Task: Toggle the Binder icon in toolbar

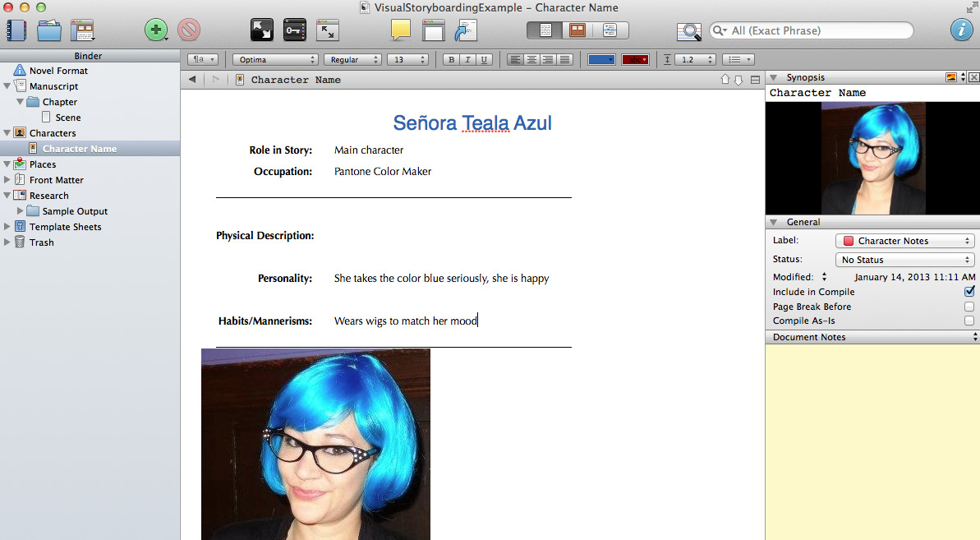Action: [x=16, y=30]
